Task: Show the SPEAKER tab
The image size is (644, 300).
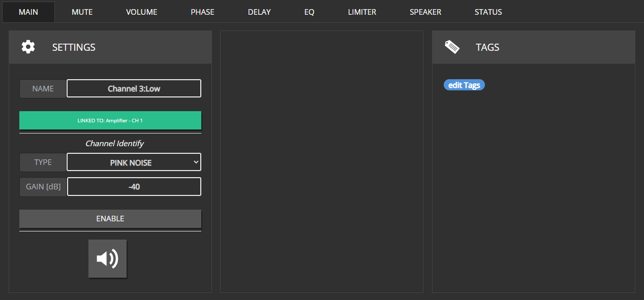Action: click(425, 12)
